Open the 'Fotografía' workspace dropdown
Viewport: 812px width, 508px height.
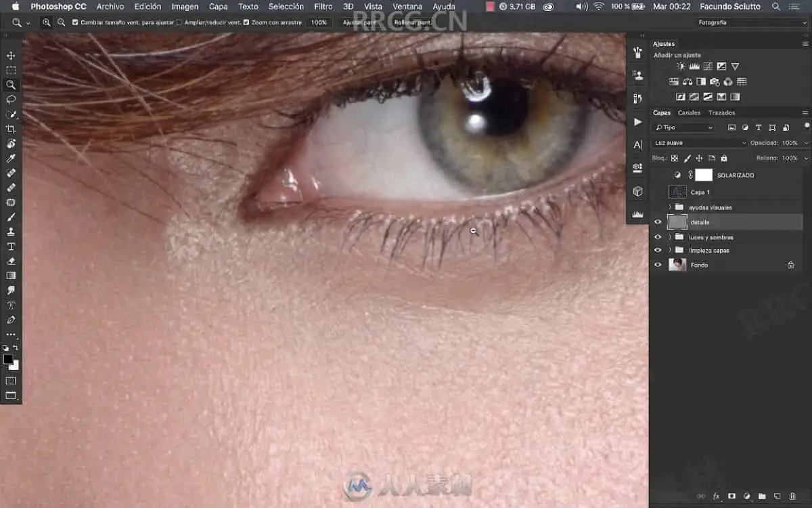(x=751, y=22)
